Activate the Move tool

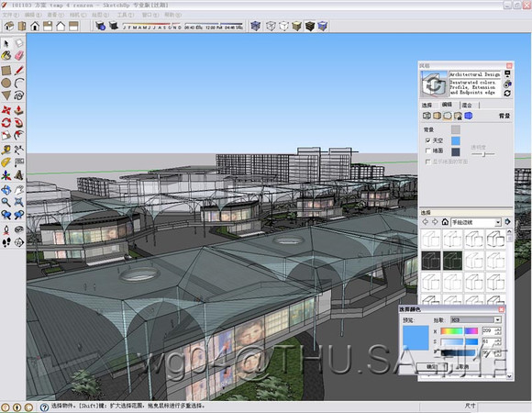(x=6, y=110)
